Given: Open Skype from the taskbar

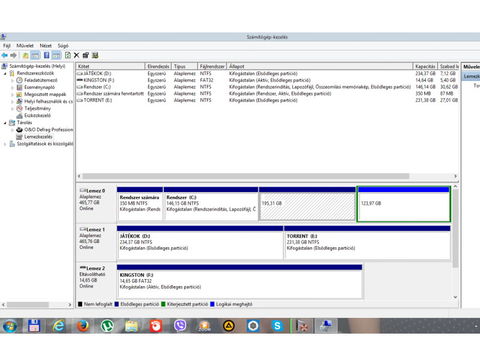Looking at the screenshot, I should [x=277, y=326].
